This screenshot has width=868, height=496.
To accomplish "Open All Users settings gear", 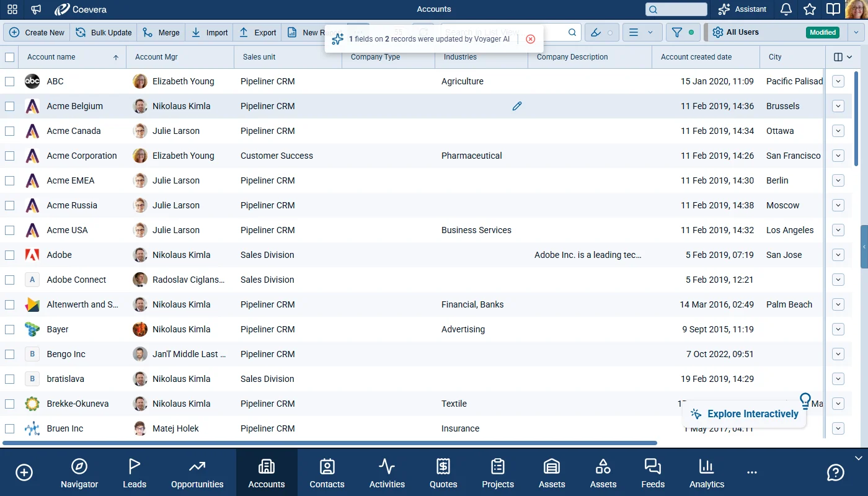I will (718, 32).
